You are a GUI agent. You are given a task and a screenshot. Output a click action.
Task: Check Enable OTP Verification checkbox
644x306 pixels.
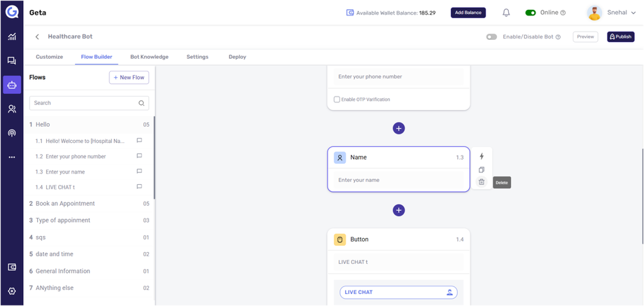(x=337, y=99)
